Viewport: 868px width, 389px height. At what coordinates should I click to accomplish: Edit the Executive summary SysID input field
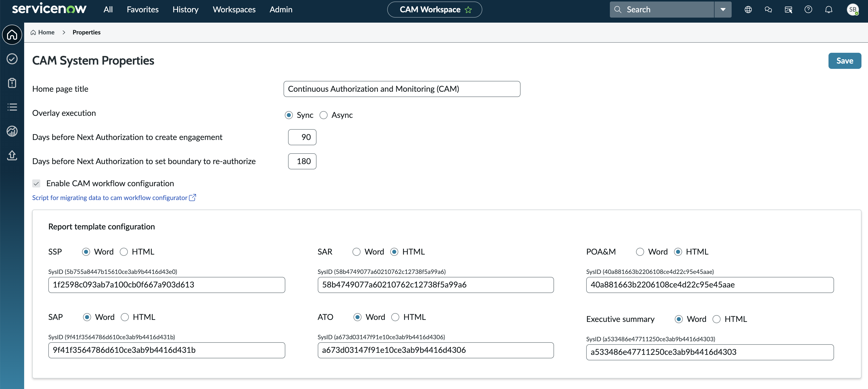710,352
